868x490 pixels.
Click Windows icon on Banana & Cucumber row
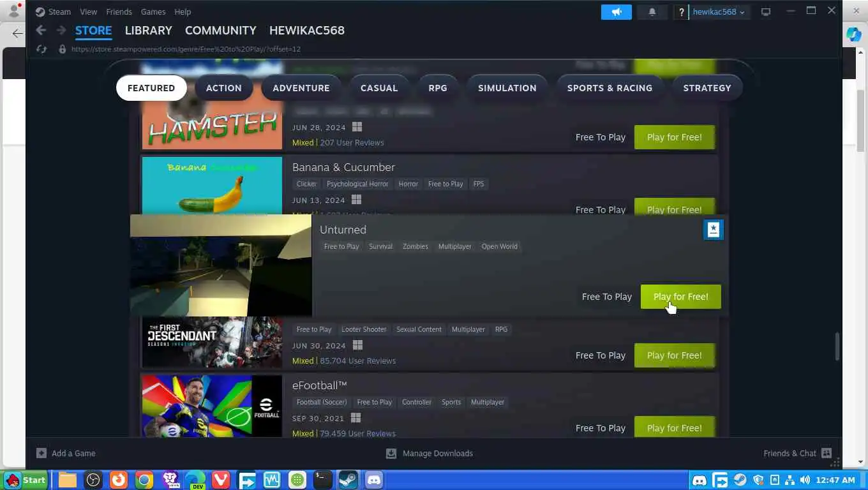click(356, 200)
